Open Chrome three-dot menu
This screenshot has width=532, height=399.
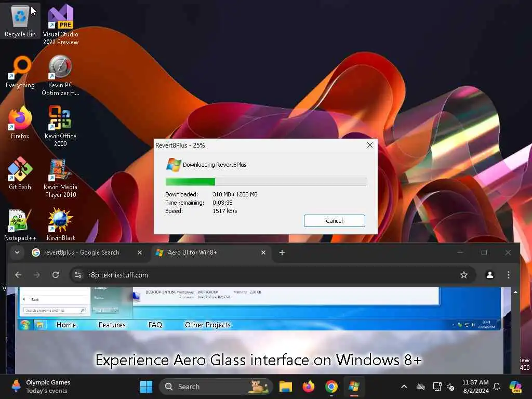pyautogui.click(x=508, y=275)
